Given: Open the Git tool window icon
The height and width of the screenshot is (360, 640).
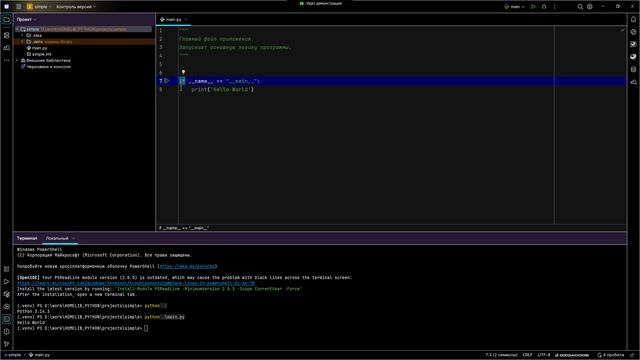Looking at the screenshot, I should point(7,344).
